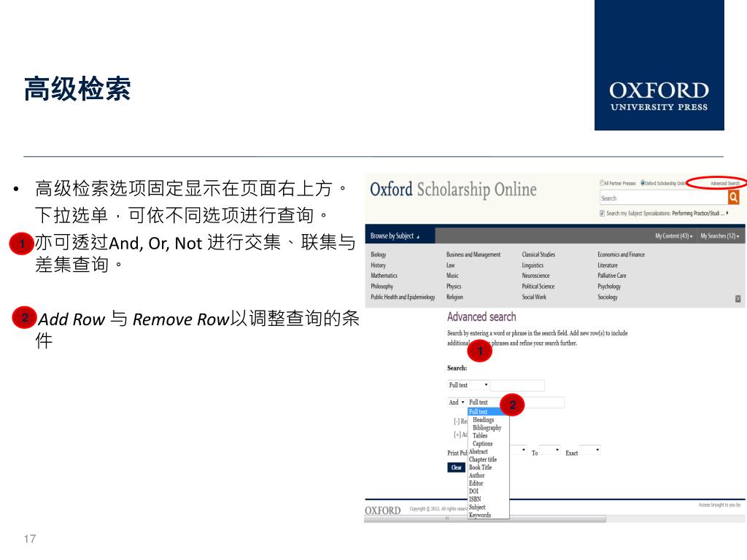Open the History subject link

pos(378,265)
